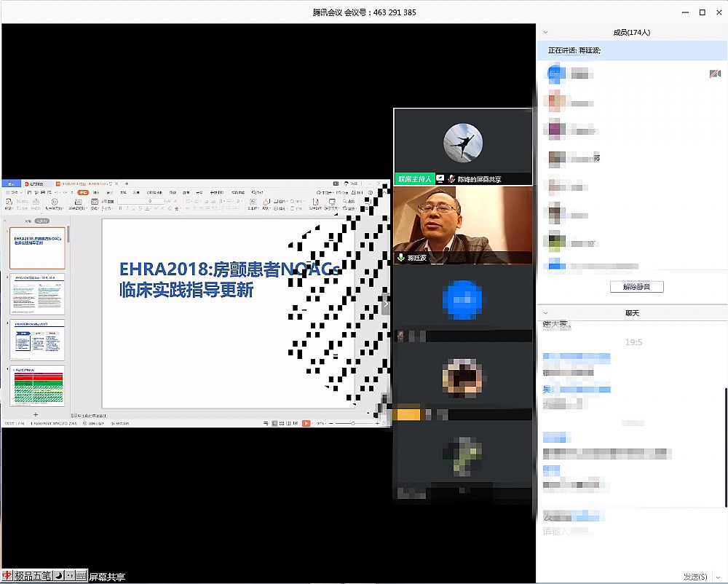Screen dimensions: 728x584
Task: Click the blue avatar of the first member
Action: 556,74
